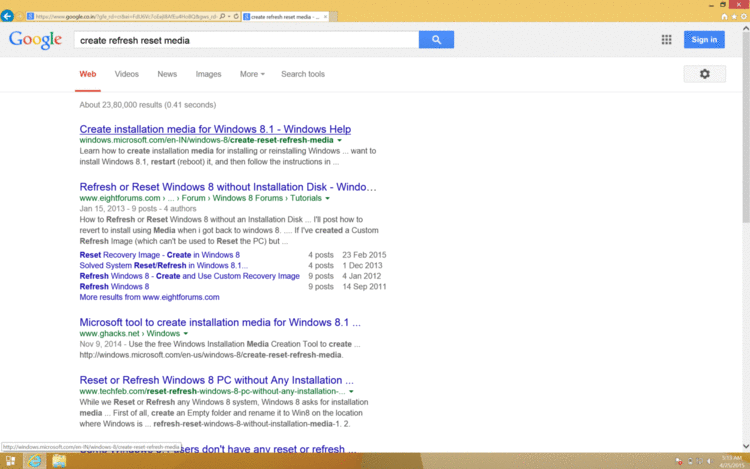This screenshot has height=469, width=750.
Task: Click the Action Center flag tray icon
Action: click(679, 461)
